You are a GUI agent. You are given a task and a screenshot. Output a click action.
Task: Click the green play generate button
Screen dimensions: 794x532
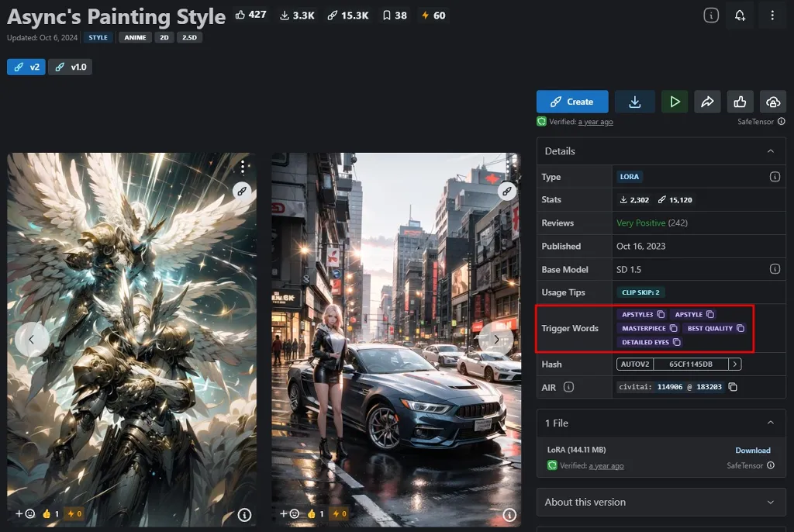pyautogui.click(x=675, y=102)
